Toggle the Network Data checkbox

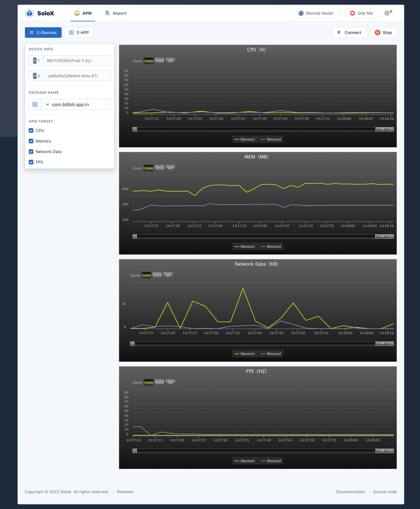click(31, 151)
